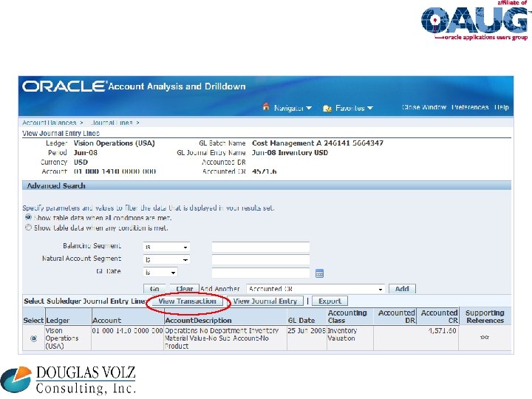Select 'any condition is met' radio

(29, 228)
